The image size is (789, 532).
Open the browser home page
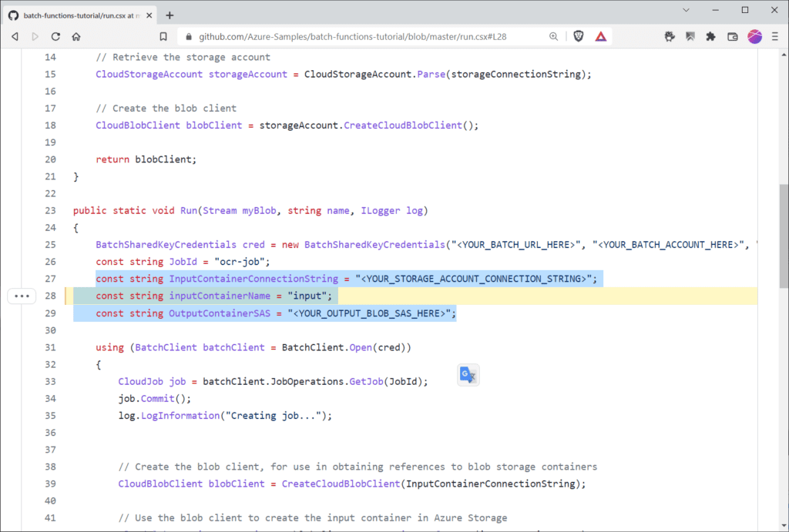[x=76, y=37]
